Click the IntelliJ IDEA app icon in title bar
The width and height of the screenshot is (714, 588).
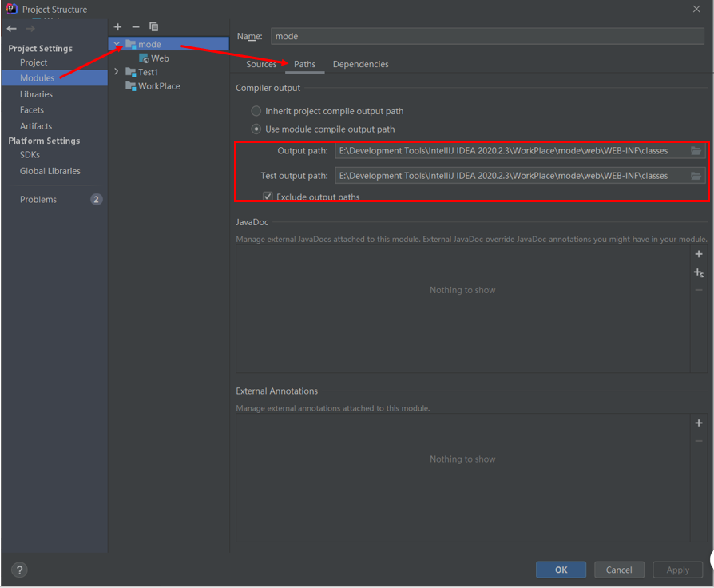11,9
